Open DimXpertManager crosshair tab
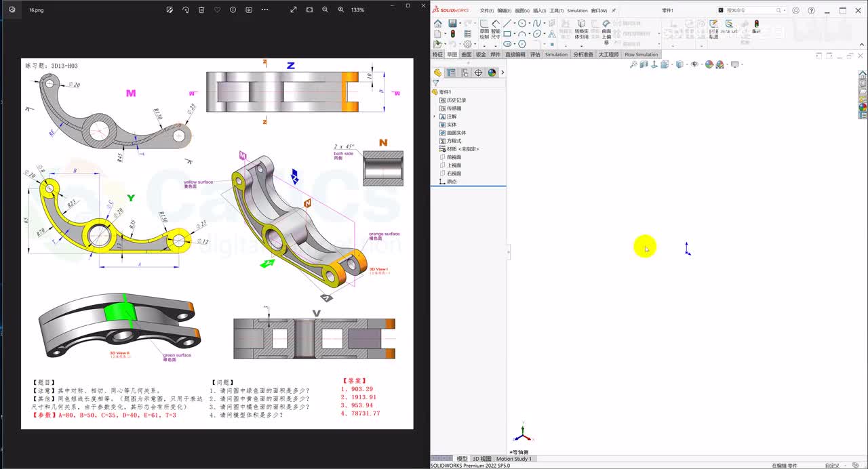Image resolution: width=868 pixels, height=469 pixels. [x=478, y=73]
